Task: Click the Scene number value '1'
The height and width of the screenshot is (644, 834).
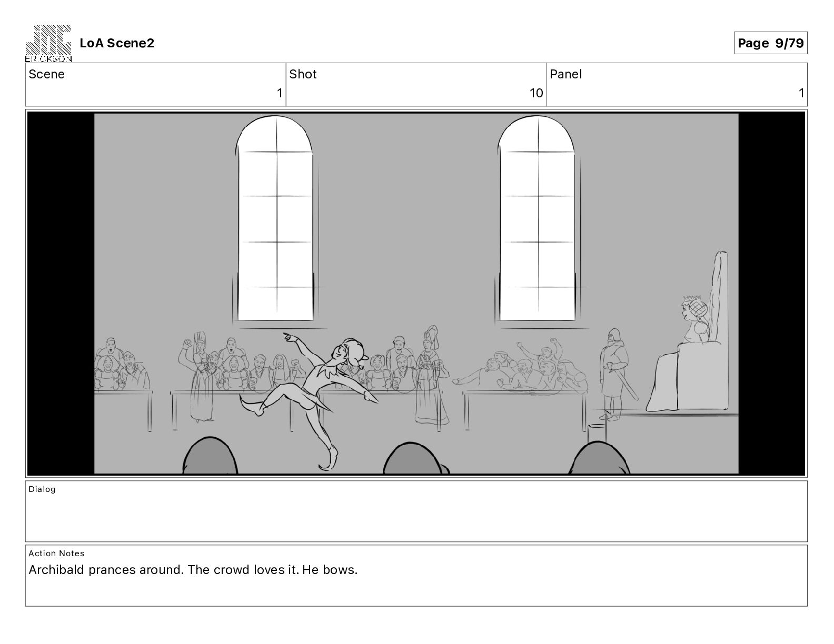Action: 280,93
